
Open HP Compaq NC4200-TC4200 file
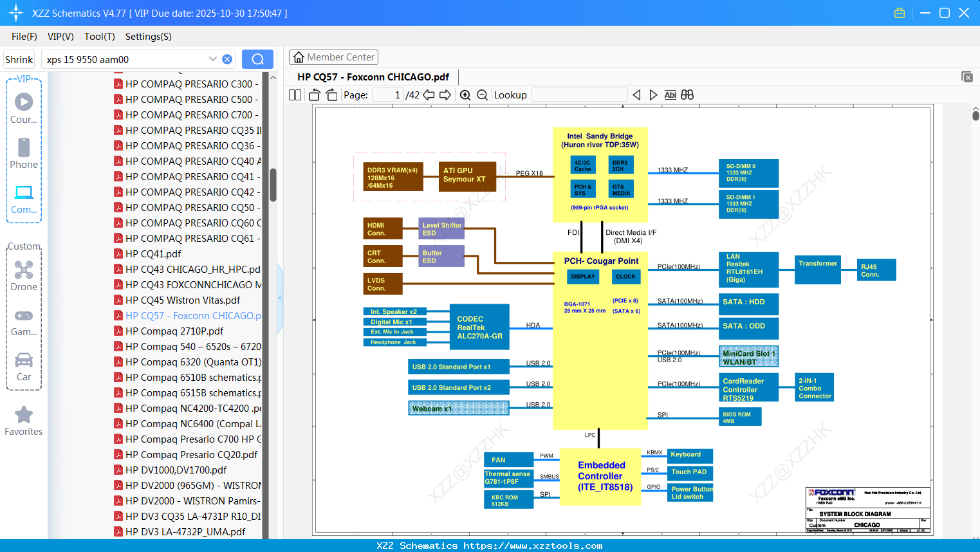click(x=187, y=409)
